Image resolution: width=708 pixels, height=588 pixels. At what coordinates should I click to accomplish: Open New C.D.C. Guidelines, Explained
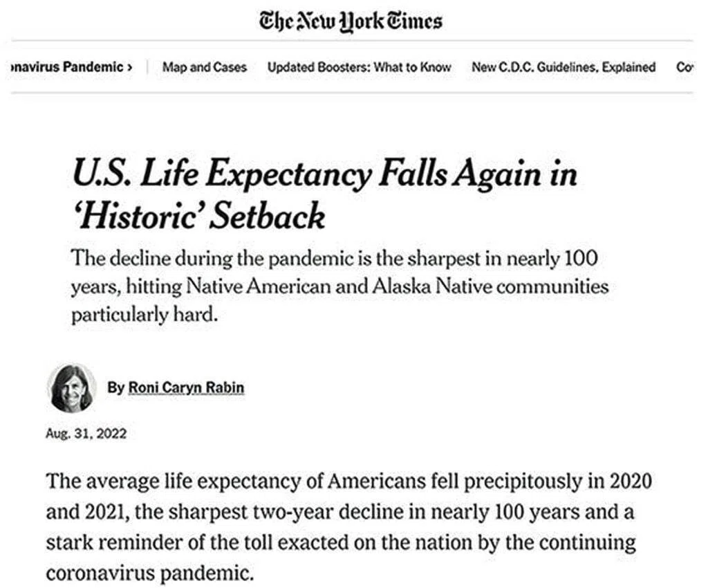[563, 67]
